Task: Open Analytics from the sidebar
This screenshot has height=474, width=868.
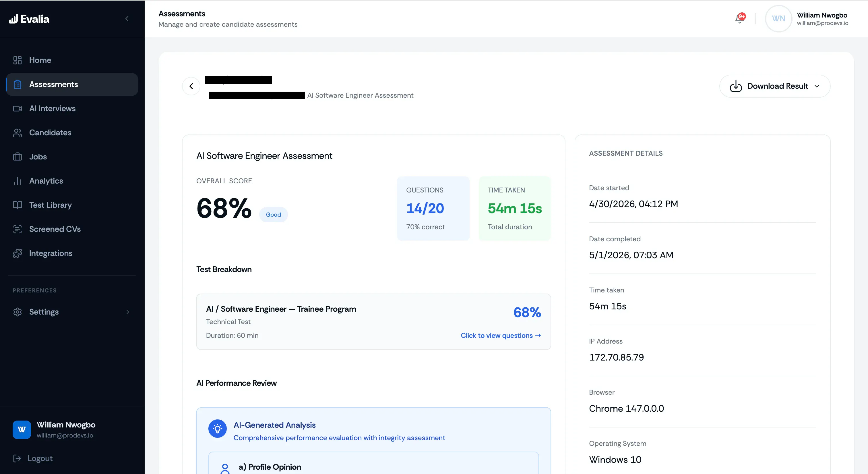Action: coord(72,181)
